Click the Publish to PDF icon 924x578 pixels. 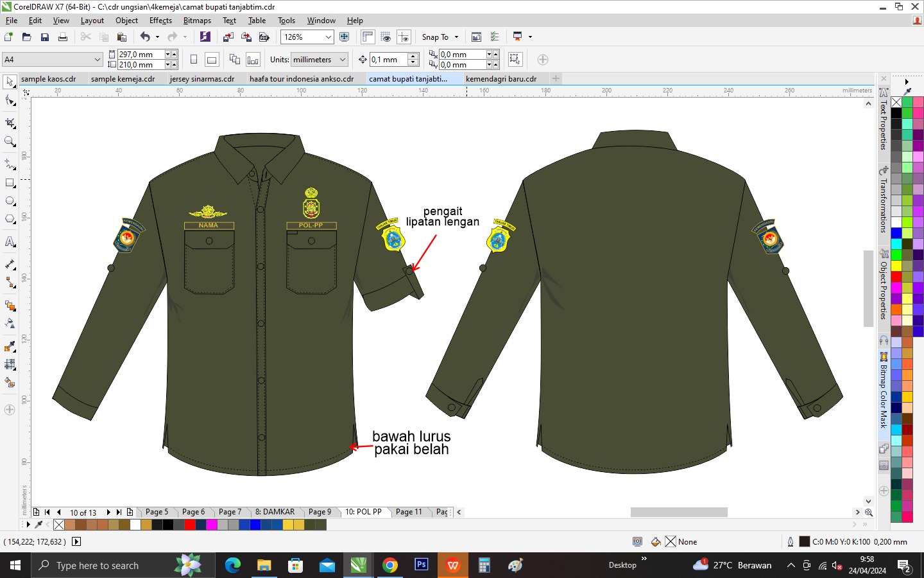pyautogui.click(x=264, y=37)
